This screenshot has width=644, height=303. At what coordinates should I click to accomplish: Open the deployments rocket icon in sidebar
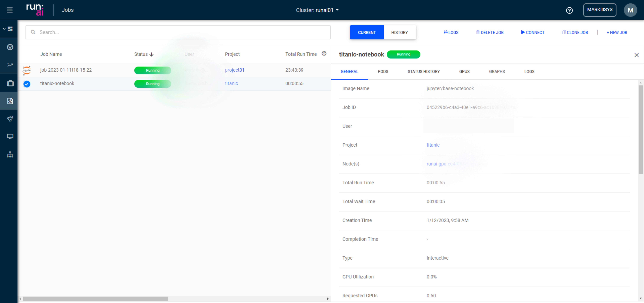coord(10,119)
